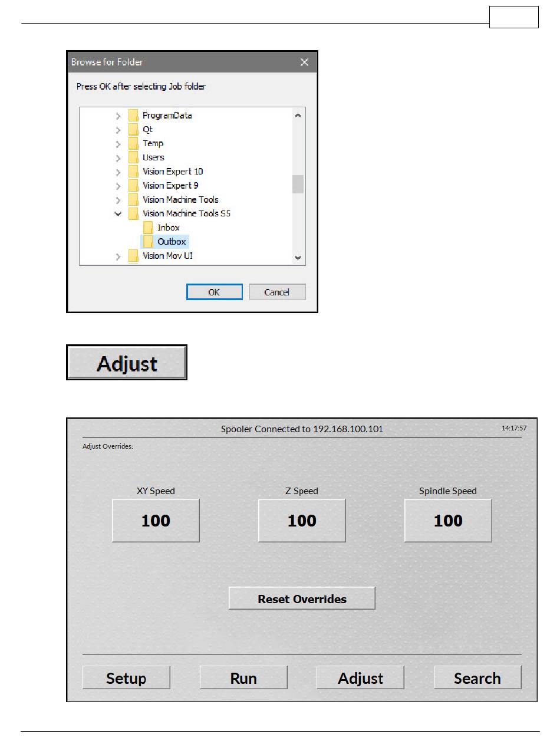Switch to the Setup tab
Viewport: 560px width, 747px height.
point(126,678)
